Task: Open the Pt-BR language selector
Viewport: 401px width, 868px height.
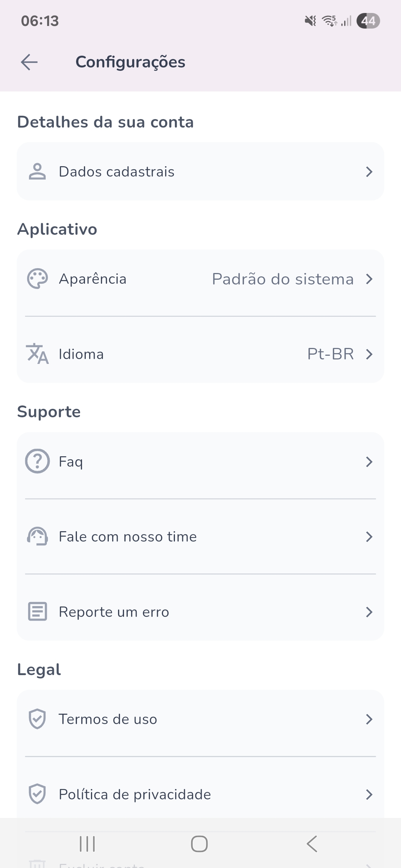Action: point(330,354)
